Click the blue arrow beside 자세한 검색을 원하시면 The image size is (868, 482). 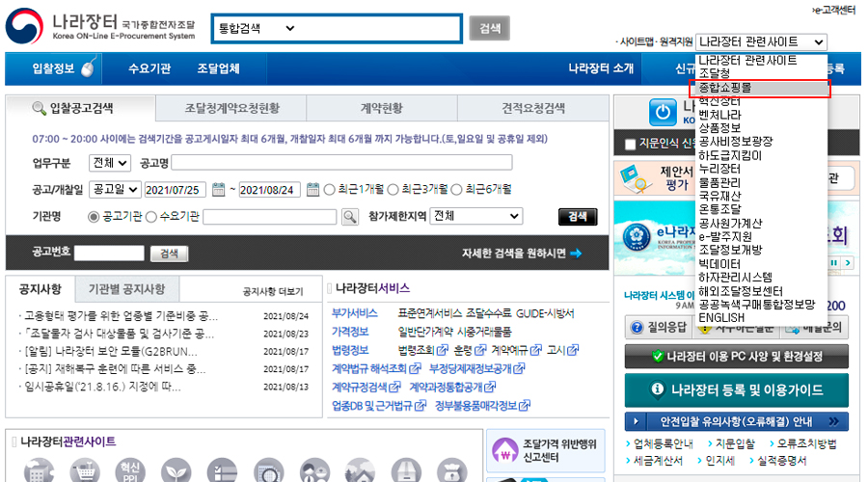click(576, 254)
